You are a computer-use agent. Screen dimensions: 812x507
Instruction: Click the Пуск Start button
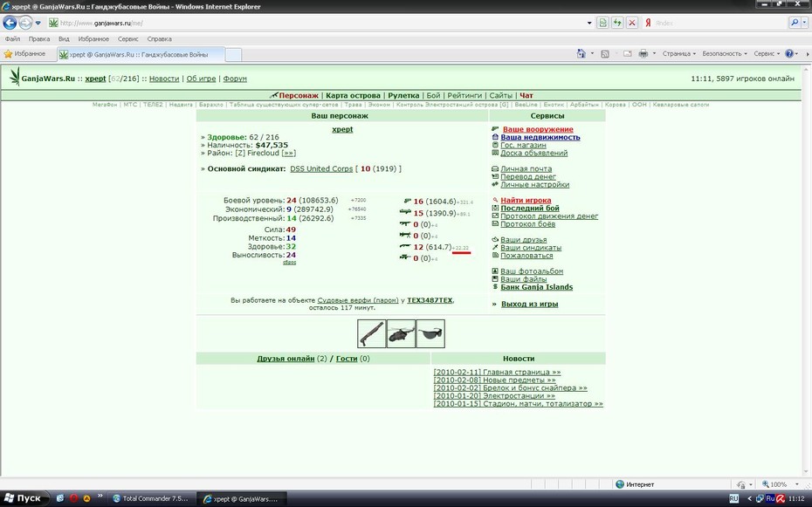[24, 498]
